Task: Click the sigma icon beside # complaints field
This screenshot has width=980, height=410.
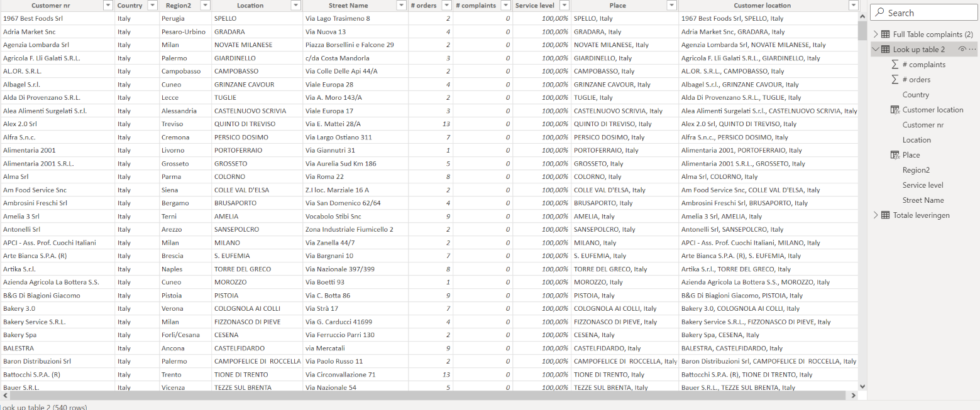Action: point(895,65)
